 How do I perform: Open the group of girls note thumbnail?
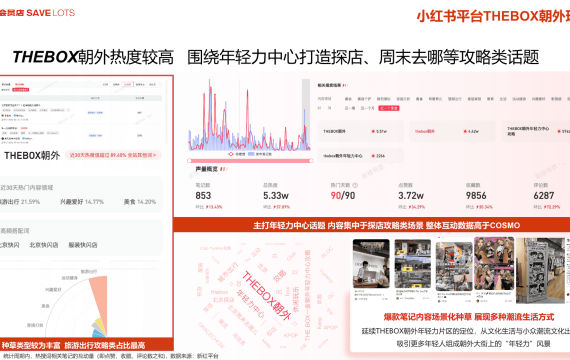[x=494, y=264]
